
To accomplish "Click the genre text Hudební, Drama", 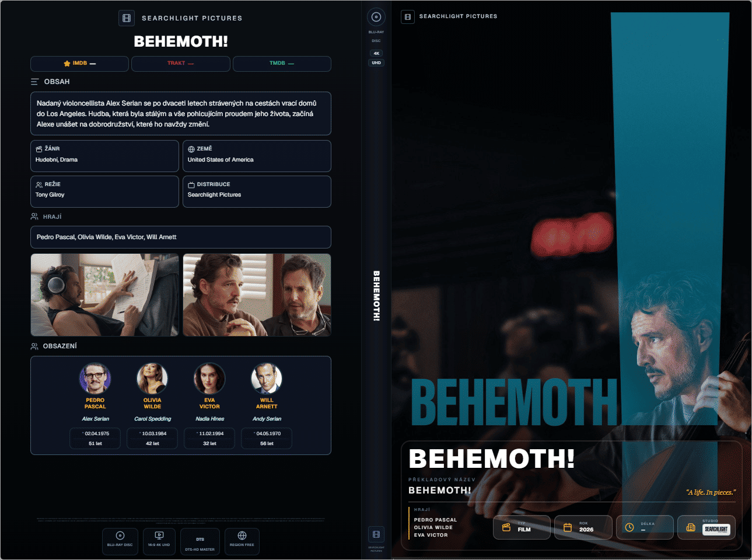I will pyautogui.click(x=57, y=160).
